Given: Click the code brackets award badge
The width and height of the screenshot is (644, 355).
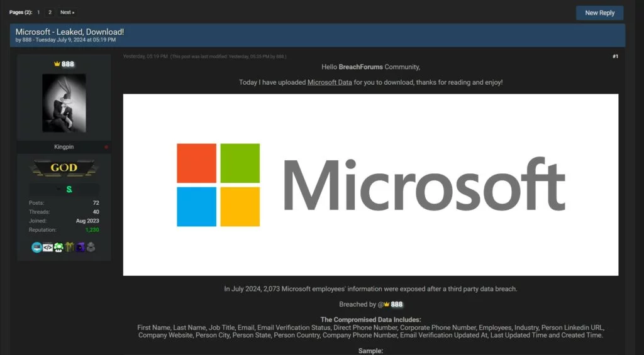Looking at the screenshot, I should click(48, 248).
